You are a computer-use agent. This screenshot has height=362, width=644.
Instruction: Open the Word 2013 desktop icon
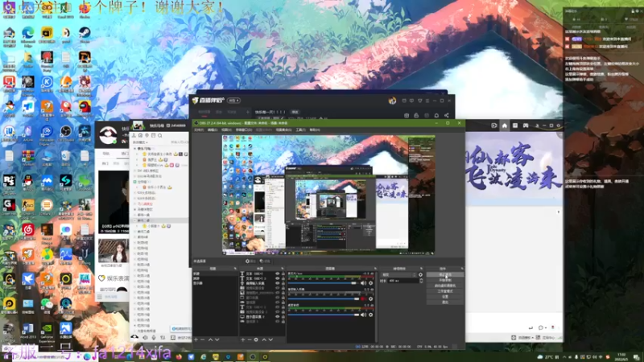pos(28,331)
